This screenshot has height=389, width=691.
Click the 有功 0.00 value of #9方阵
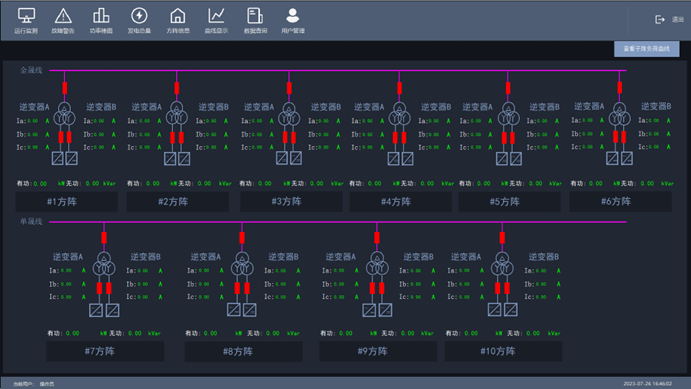pyautogui.click(x=346, y=333)
